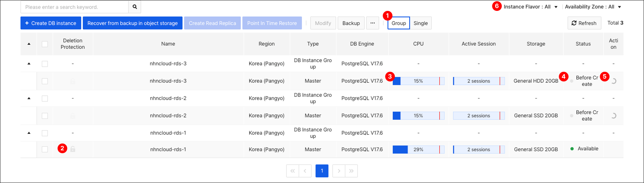Click the Backup button
Screen dimensions: 644x183
coord(351,23)
